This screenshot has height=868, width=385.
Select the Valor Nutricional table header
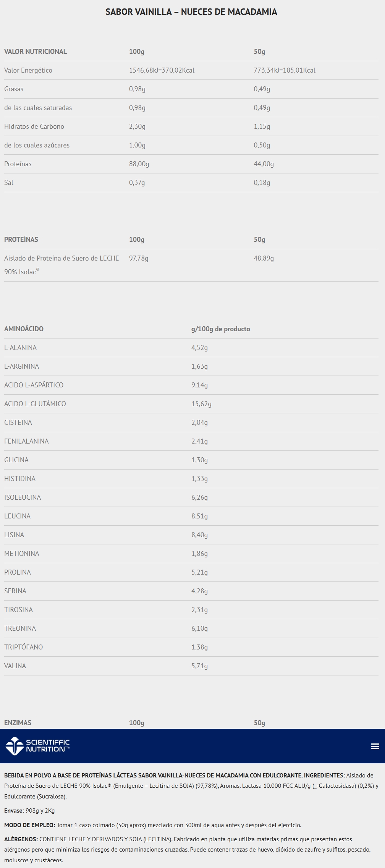point(36,52)
